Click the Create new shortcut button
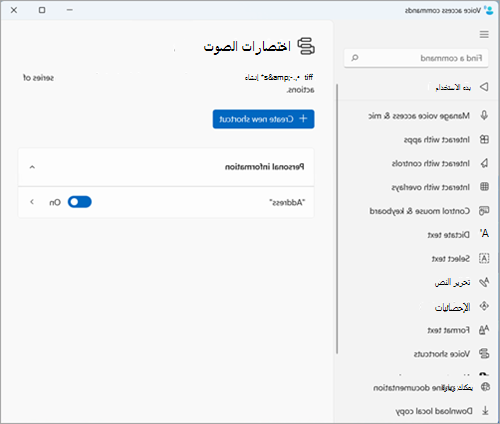Viewport: 500px width, 424px height. pyautogui.click(x=263, y=119)
